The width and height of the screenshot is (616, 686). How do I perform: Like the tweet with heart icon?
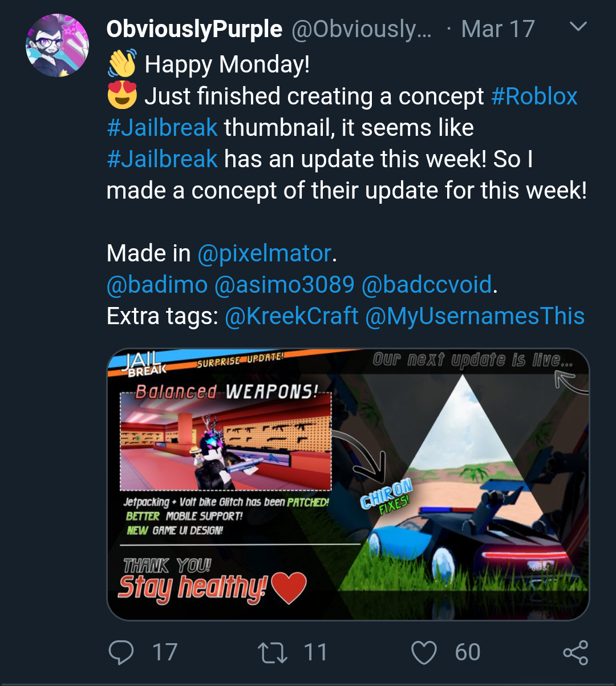coord(424,652)
